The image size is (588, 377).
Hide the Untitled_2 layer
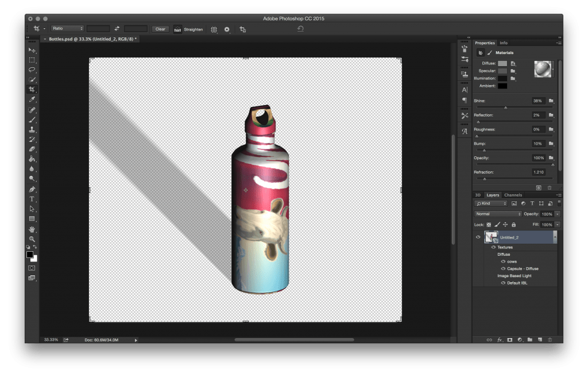pyautogui.click(x=477, y=237)
